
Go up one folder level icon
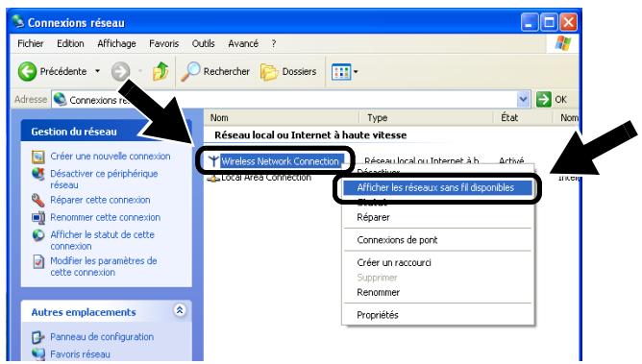[160, 71]
